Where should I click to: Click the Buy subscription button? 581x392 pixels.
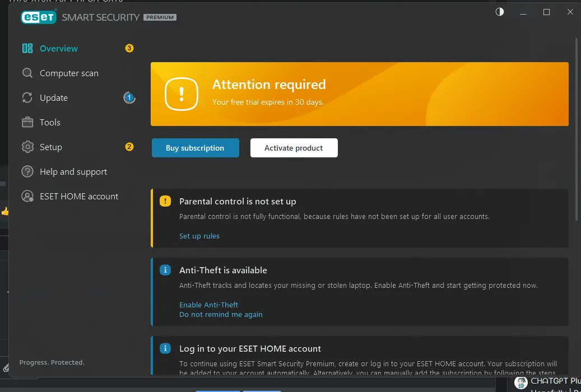click(196, 148)
